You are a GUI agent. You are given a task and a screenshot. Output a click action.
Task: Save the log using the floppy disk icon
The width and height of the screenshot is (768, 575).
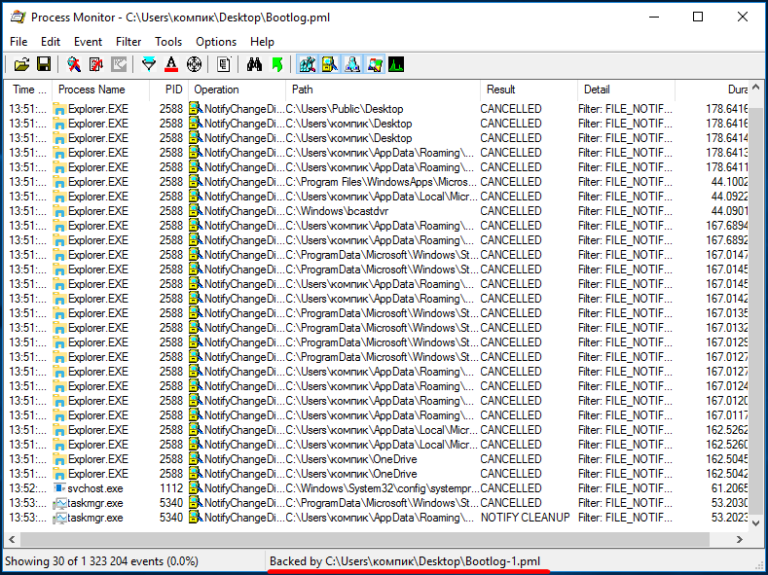44,65
